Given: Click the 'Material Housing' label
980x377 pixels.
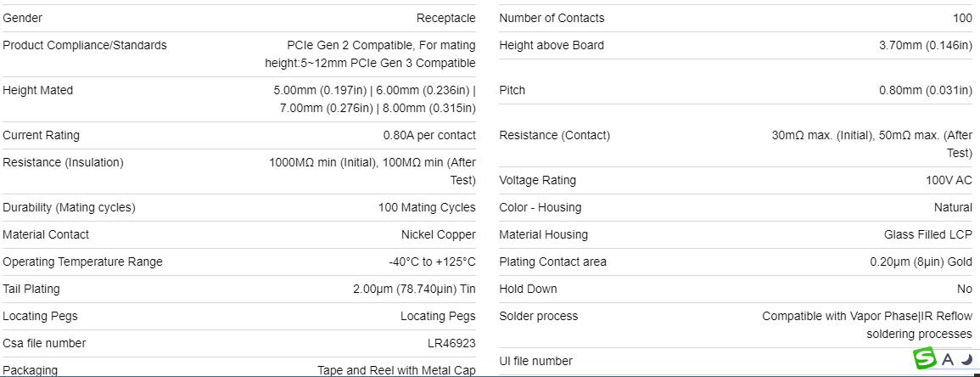Looking at the screenshot, I should click(x=543, y=234).
